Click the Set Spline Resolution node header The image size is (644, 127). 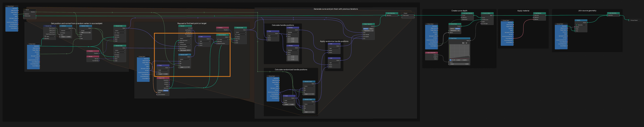(x=467, y=13)
